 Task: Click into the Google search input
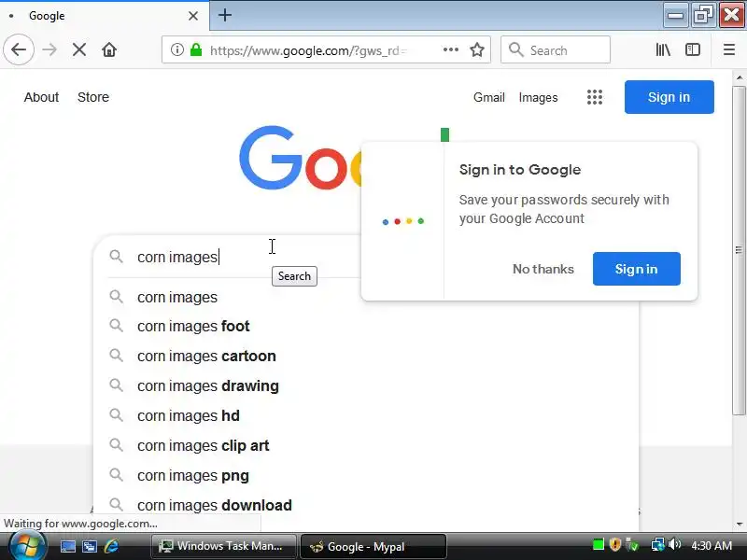pos(247,257)
